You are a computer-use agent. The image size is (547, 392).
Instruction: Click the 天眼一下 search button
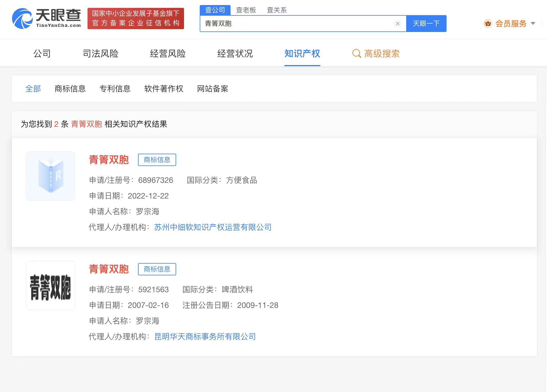click(x=426, y=24)
